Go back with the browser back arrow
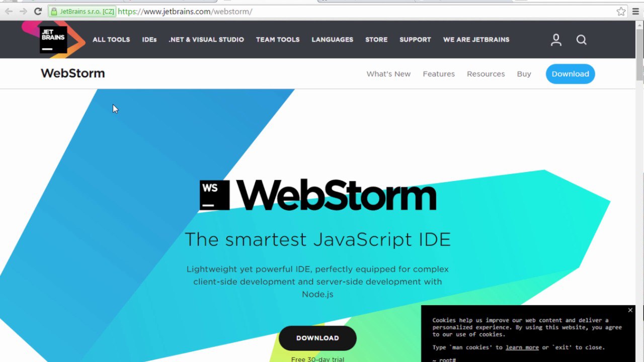 point(9,11)
